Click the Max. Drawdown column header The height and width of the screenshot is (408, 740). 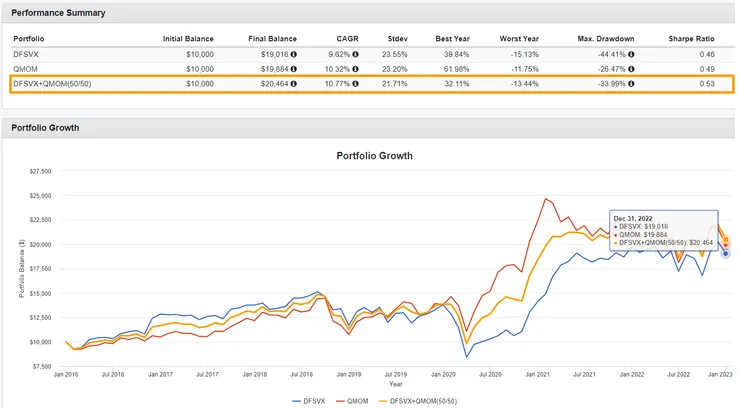tap(606, 39)
